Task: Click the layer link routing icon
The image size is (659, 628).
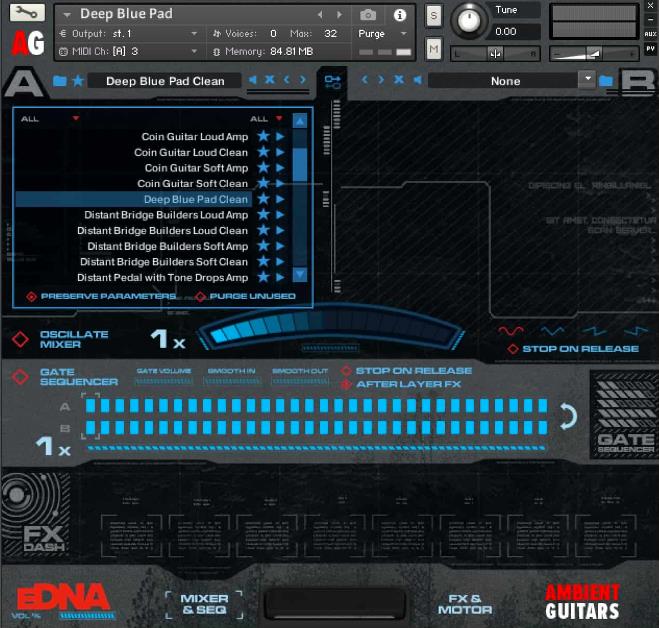Action: tap(332, 82)
